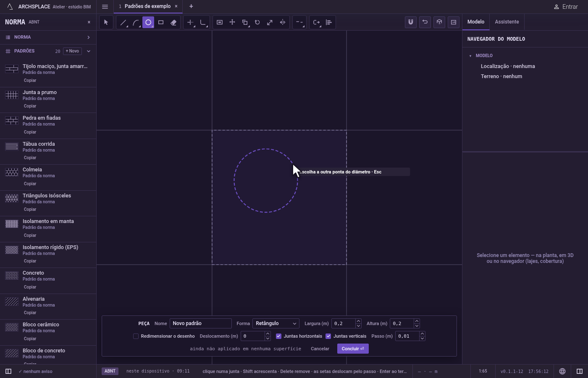Expand the NORMA section chevron
Viewport: 588px width, 378px height.
[89, 37]
